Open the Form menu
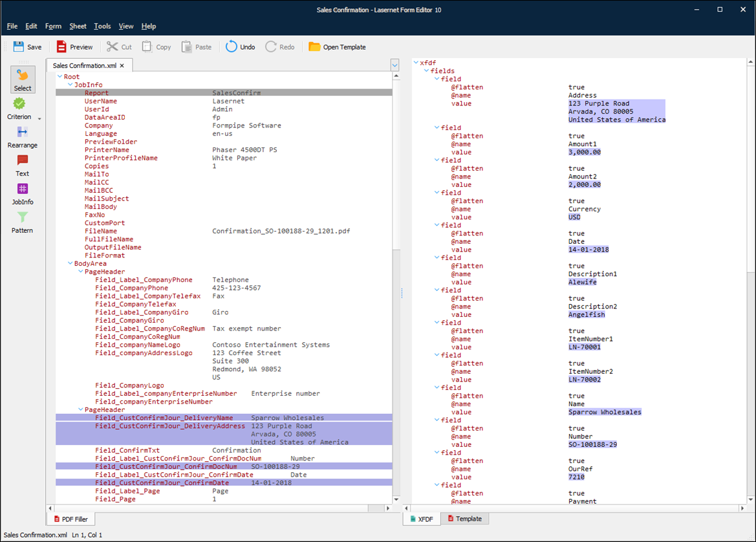This screenshot has height=542, width=756. [53, 26]
